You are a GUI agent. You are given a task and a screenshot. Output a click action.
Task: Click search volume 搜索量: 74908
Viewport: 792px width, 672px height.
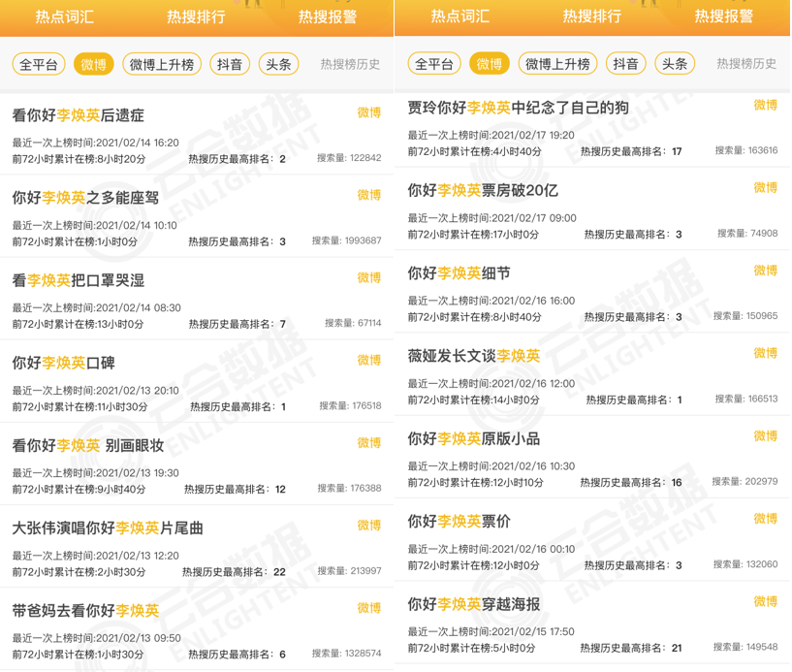click(747, 234)
